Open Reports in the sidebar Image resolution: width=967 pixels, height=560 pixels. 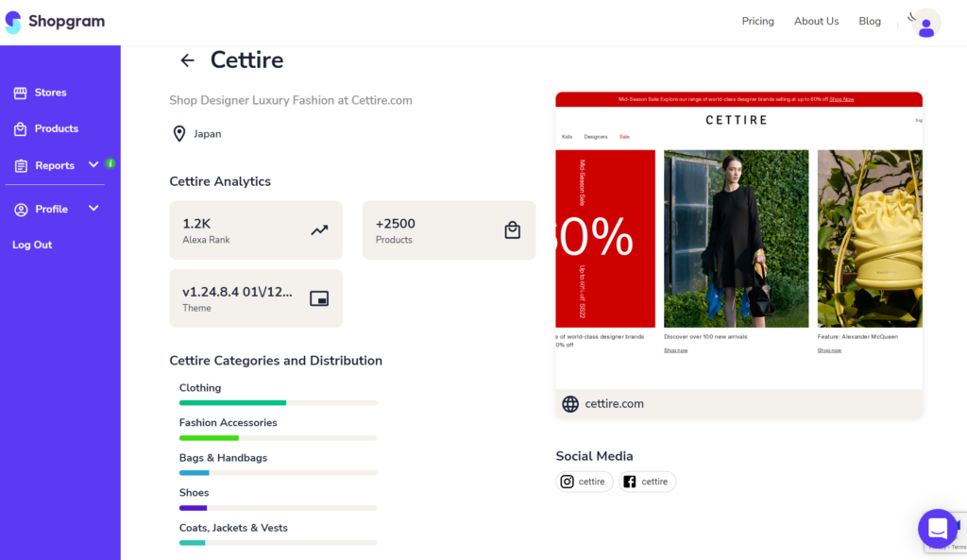pos(54,165)
